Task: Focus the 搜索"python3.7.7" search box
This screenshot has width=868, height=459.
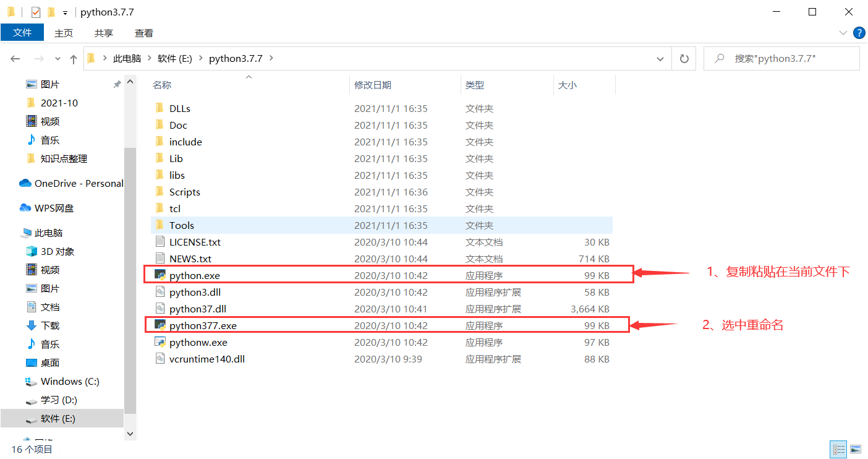Action: (781, 59)
